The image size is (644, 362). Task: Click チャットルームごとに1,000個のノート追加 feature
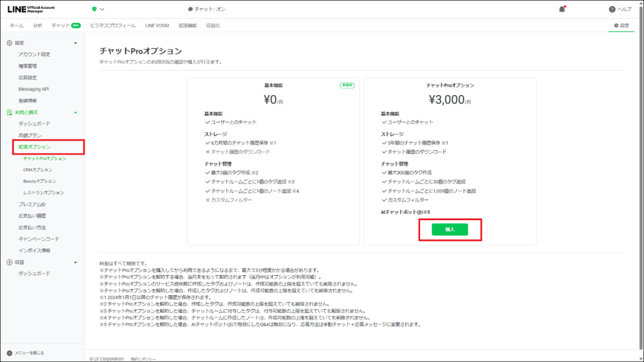pyautogui.click(x=431, y=191)
